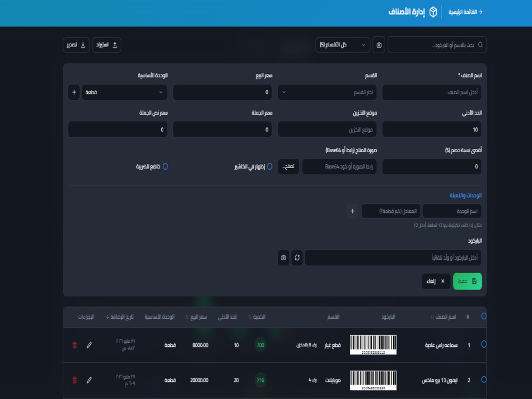The image size is (532, 399).
Task: Click the back arrow to main menu
Action: click(480, 12)
